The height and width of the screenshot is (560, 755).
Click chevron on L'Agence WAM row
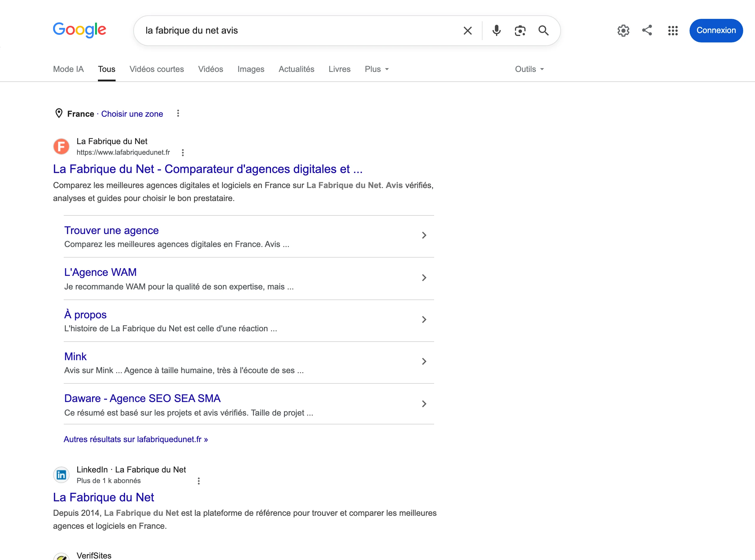click(x=424, y=278)
